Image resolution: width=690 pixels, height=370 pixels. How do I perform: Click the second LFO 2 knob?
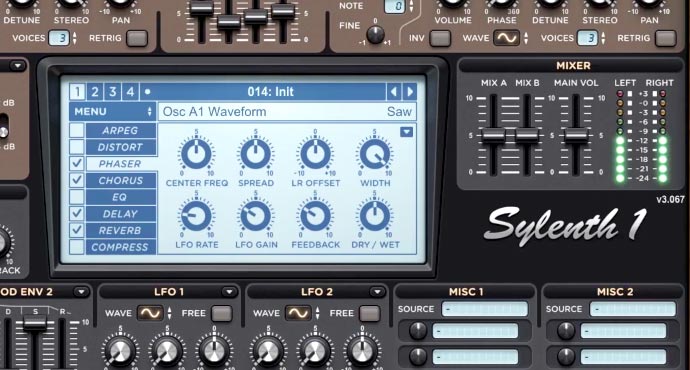pyautogui.click(x=315, y=352)
